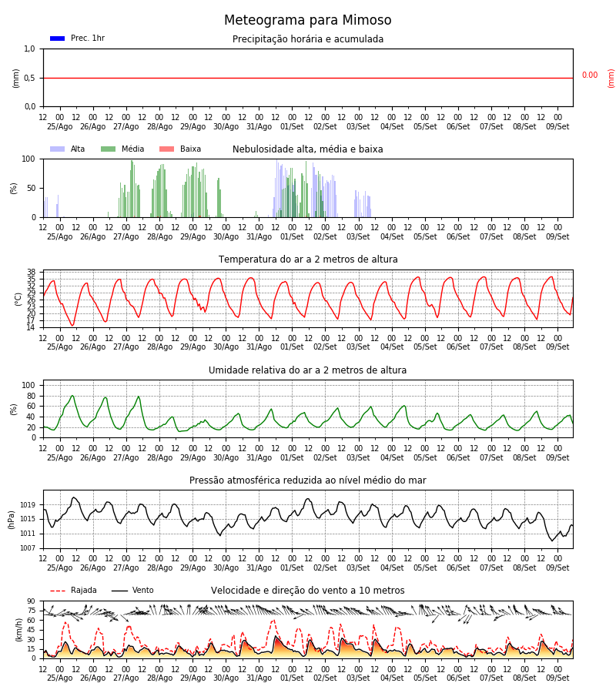
Task: Click the black Vento legend line
Action: click(119, 591)
